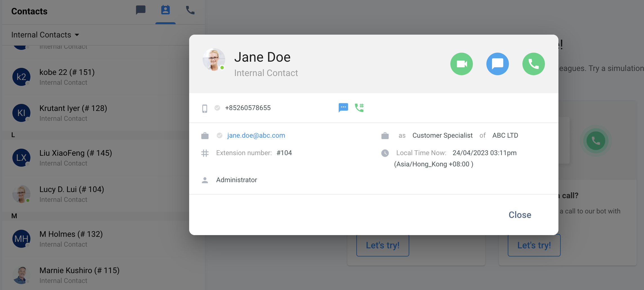
Task: Click the green simulation call icon
Action: pyautogui.click(x=596, y=140)
